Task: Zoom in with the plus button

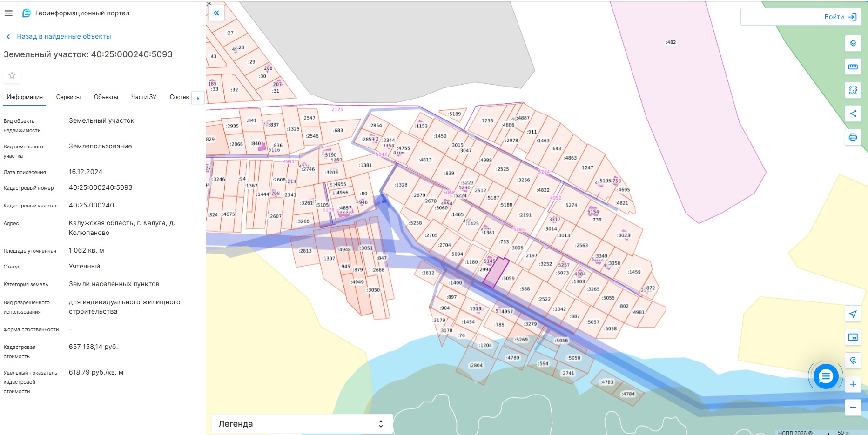Action: (x=853, y=384)
